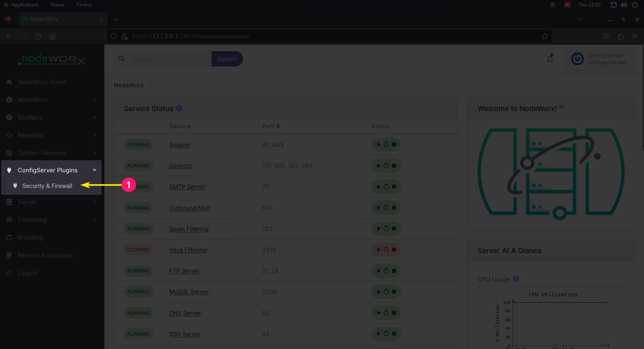Focus the search input field
The height and width of the screenshot is (349, 644).
pyautogui.click(x=170, y=59)
